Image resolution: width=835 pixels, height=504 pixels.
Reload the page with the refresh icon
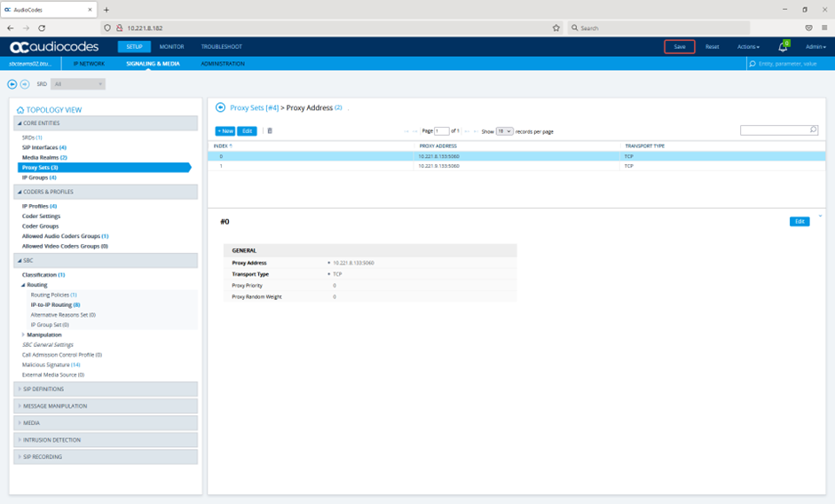(x=42, y=28)
